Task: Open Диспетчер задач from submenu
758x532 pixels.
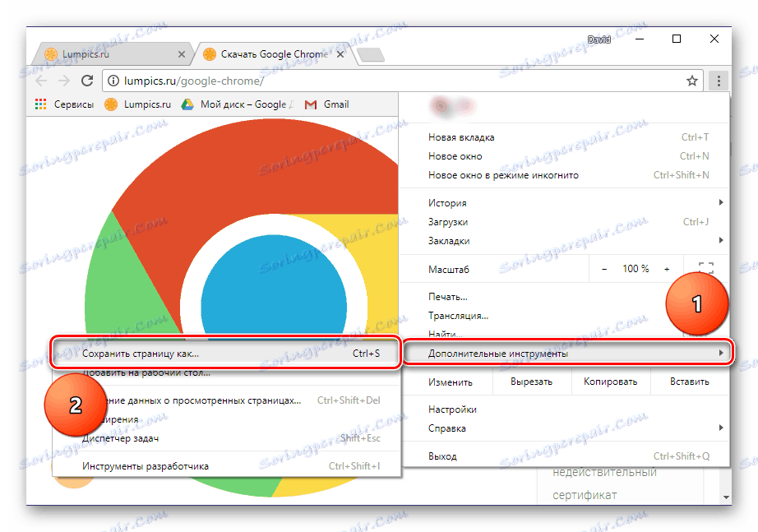Action: click(226, 438)
